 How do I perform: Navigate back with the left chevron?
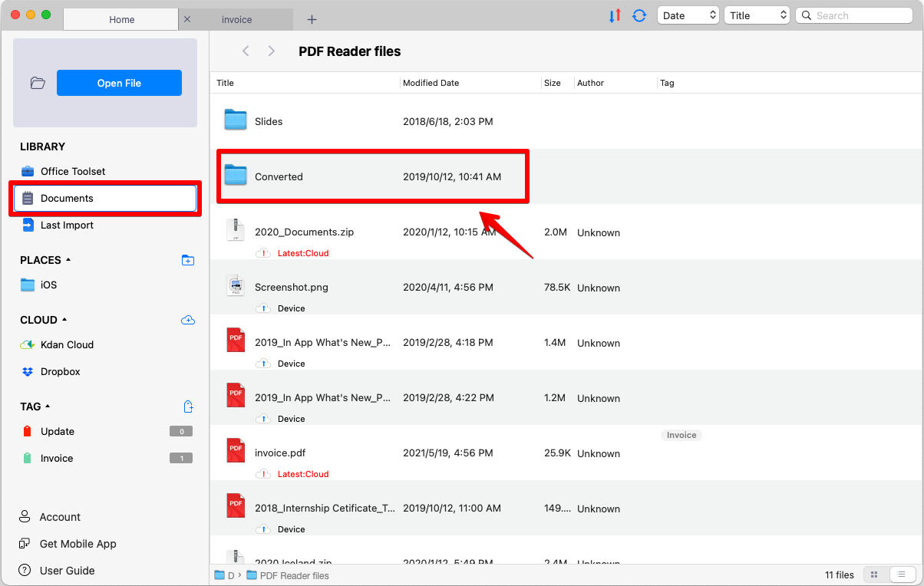(246, 51)
